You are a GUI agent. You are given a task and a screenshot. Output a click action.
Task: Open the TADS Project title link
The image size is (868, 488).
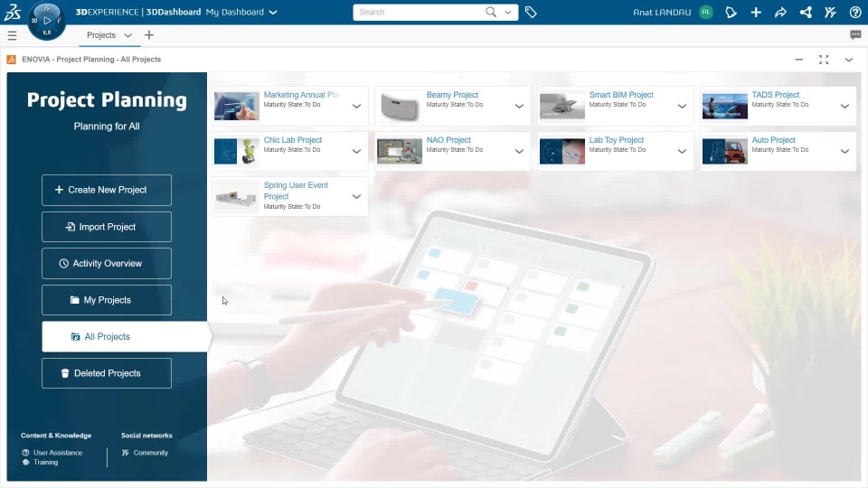[x=776, y=95]
